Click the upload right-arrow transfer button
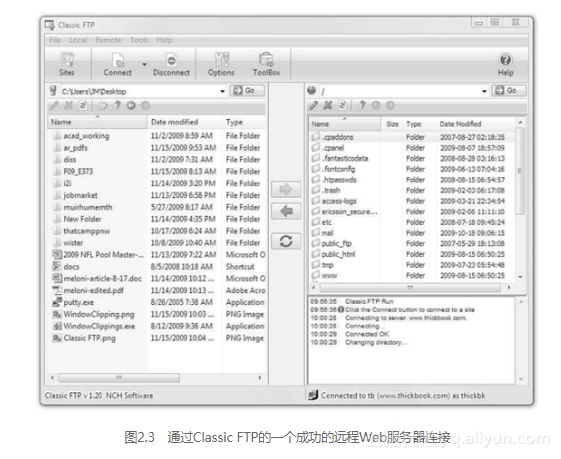Viewport: 561px width, 459px height. [x=286, y=189]
